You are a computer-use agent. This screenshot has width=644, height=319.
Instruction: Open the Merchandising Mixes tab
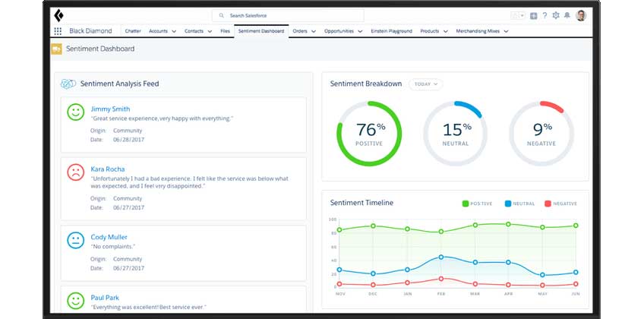[478, 31]
